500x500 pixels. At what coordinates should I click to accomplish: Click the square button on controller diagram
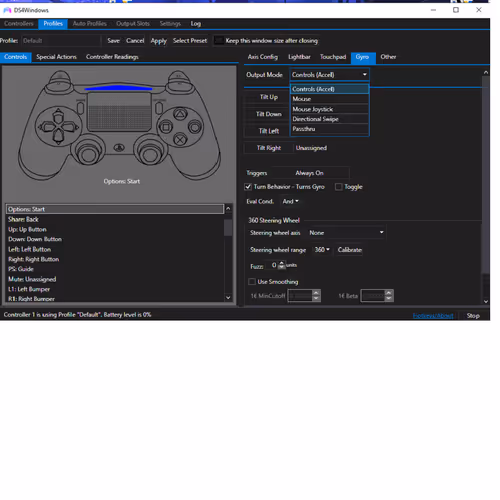coord(165,127)
